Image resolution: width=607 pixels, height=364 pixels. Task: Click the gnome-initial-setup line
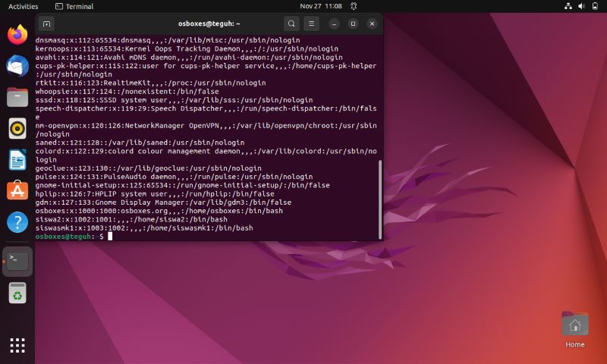click(182, 185)
